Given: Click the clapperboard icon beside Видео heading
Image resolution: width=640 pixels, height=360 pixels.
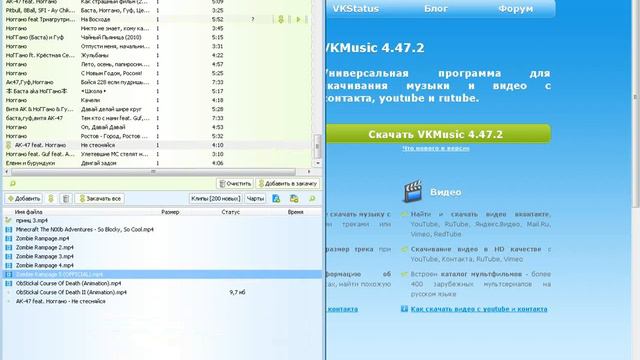Looking at the screenshot, I should click(x=413, y=191).
